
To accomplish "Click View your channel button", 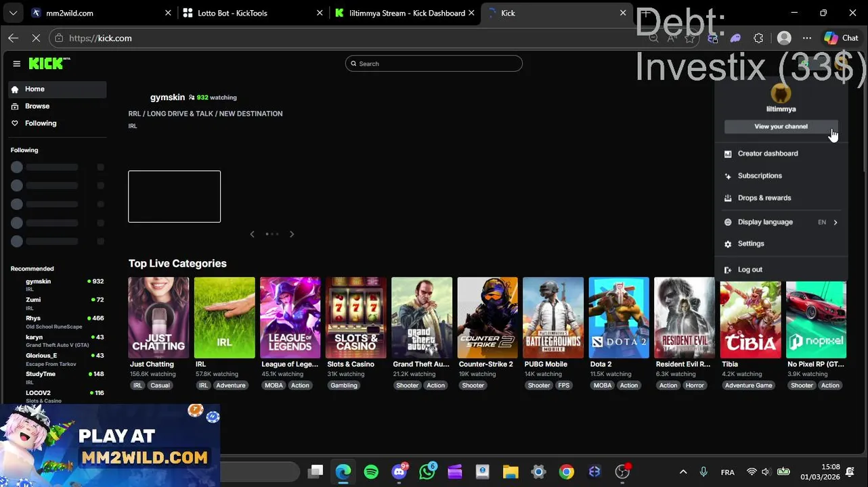I will pyautogui.click(x=781, y=126).
